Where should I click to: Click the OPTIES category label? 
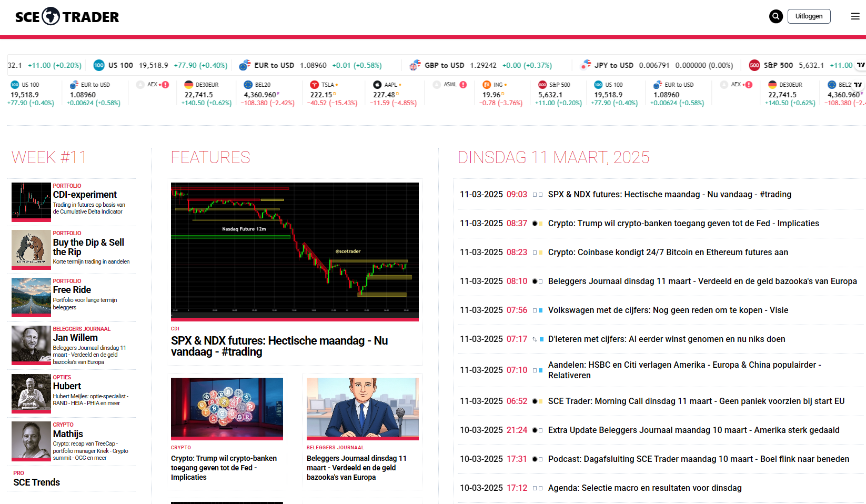pyautogui.click(x=62, y=377)
